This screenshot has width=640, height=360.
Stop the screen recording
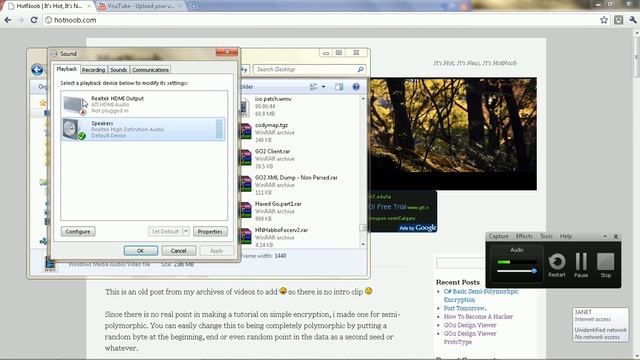click(606, 265)
